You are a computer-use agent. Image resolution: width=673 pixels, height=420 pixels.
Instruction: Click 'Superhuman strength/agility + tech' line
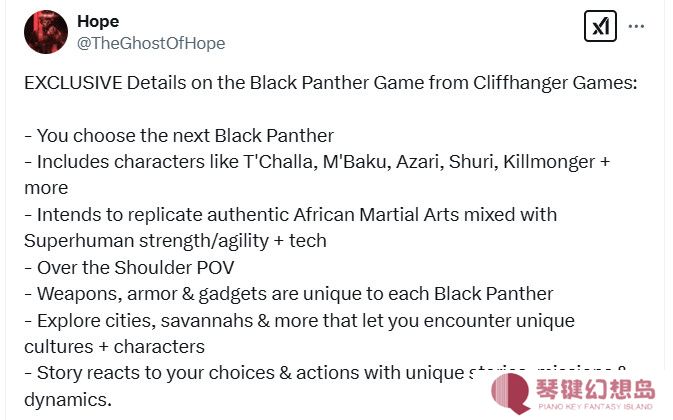176,241
